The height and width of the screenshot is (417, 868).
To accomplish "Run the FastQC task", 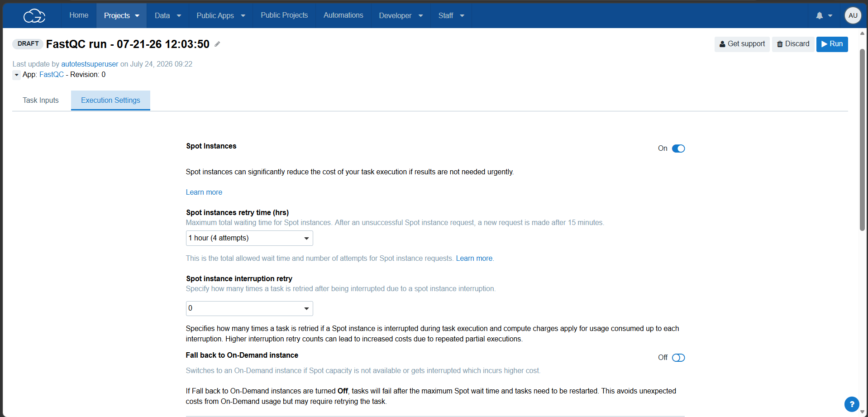I will tap(832, 44).
